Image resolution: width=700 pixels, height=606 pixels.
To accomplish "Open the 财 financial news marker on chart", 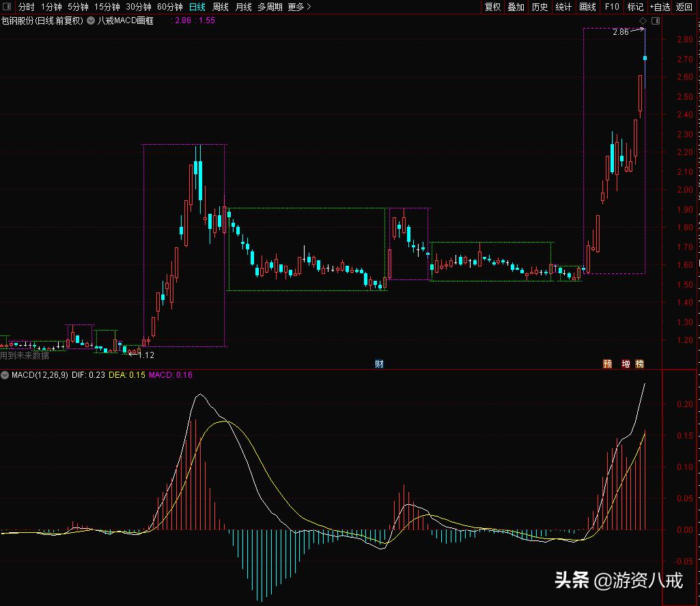I will [378, 363].
